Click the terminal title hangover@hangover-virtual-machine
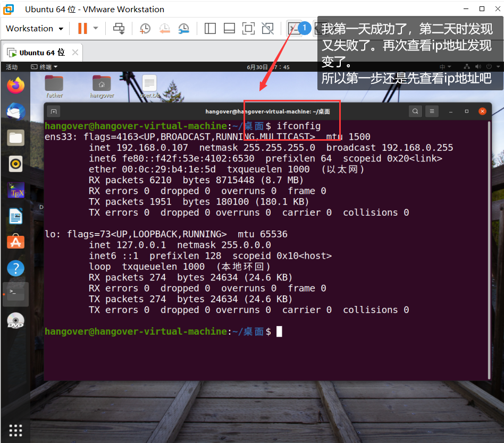Screen dimensions: 504x443 coord(267,112)
